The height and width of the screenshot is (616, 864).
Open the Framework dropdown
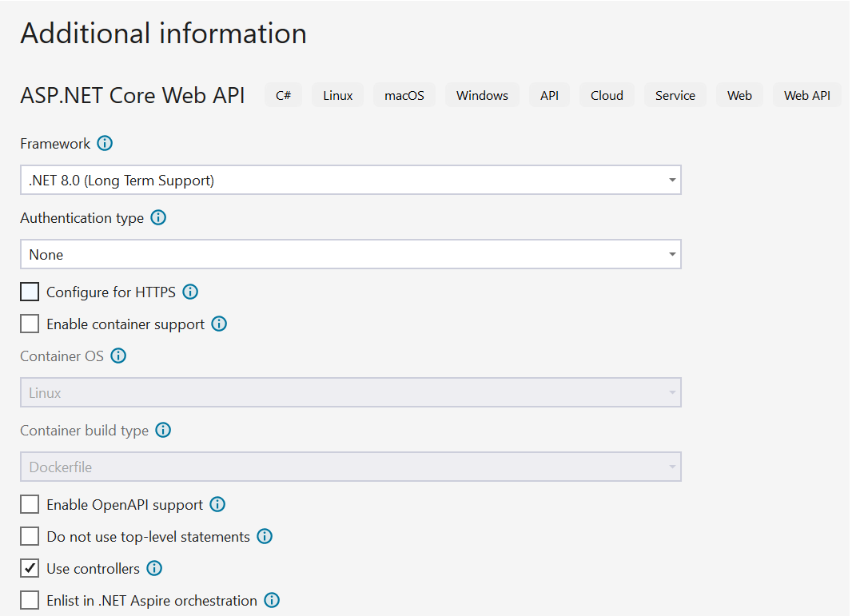(x=351, y=181)
